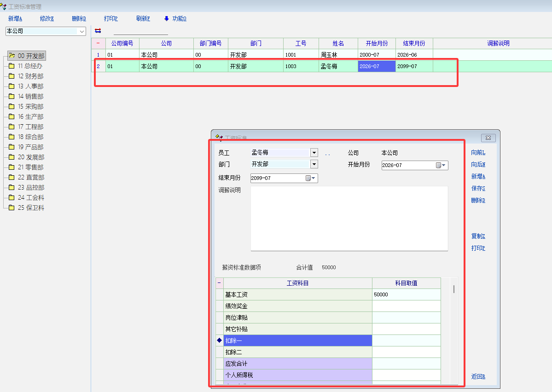Viewport: 552px width, 392px height.
Task: Click the red minus corner of main grid
Action: point(98,43)
